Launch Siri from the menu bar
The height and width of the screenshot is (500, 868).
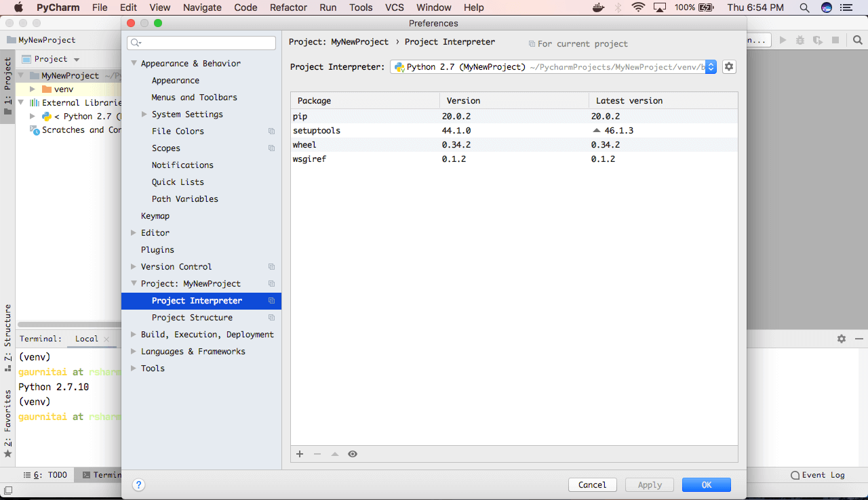pos(827,7)
